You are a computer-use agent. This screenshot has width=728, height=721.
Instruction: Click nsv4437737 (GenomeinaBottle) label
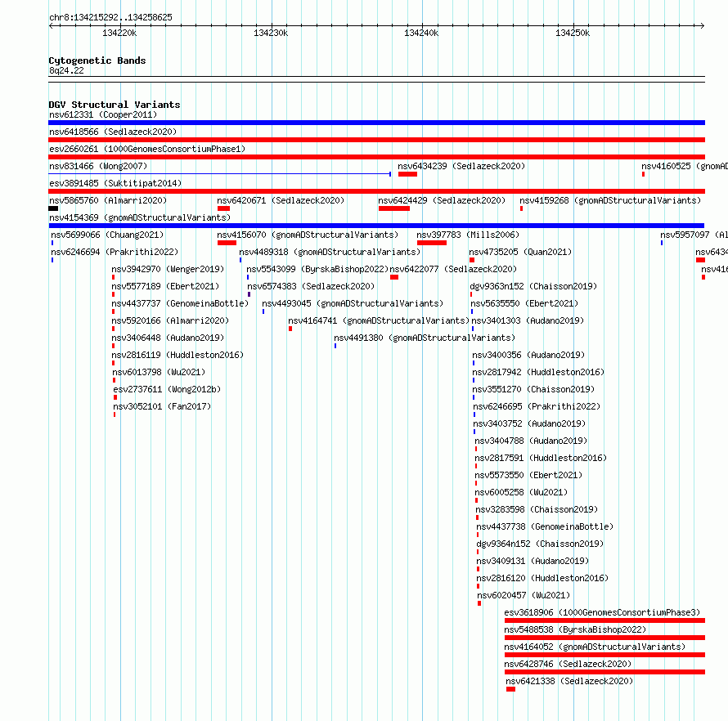click(180, 303)
